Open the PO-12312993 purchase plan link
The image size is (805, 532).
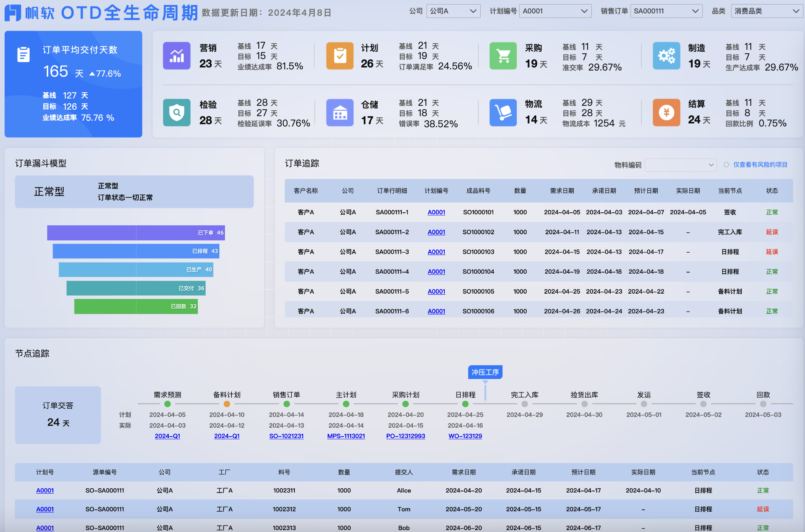pos(406,436)
